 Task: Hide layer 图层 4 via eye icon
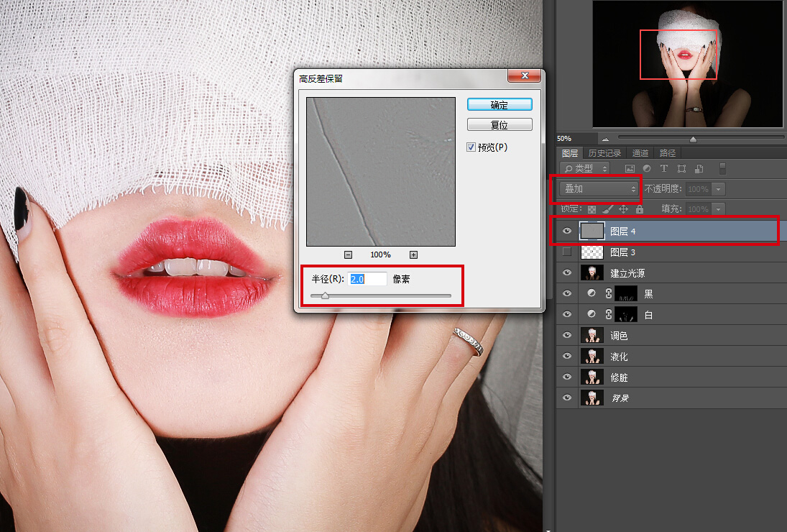[x=567, y=231]
